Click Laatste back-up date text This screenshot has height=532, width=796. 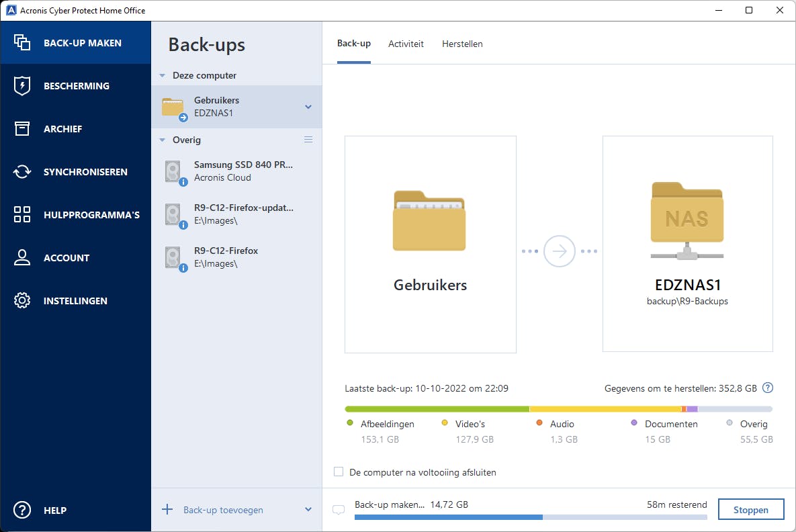pyautogui.click(x=427, y=388)
